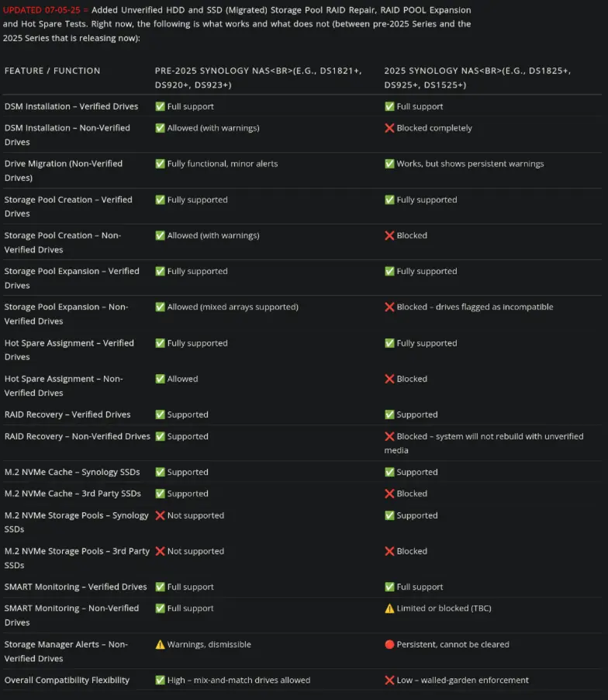Click the red X beside 'Blocked completely'
Viewport: 608px width, 700px height.
coord(389,128)
